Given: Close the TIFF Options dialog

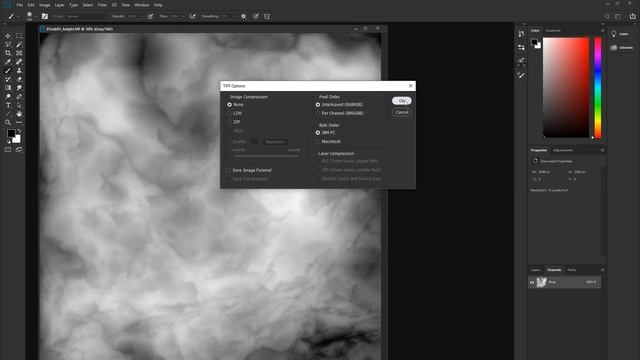Looking at the screenshot, I should click(x=411, y=86).
